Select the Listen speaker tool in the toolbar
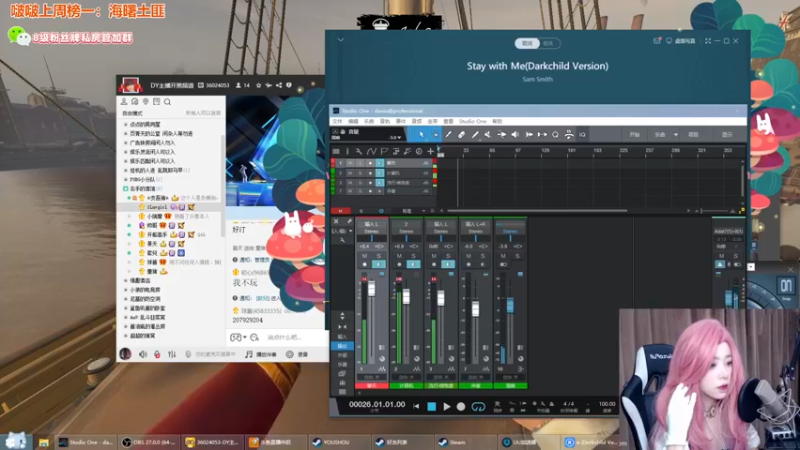Screen dimensions: 800x450 tap(515, 135)
